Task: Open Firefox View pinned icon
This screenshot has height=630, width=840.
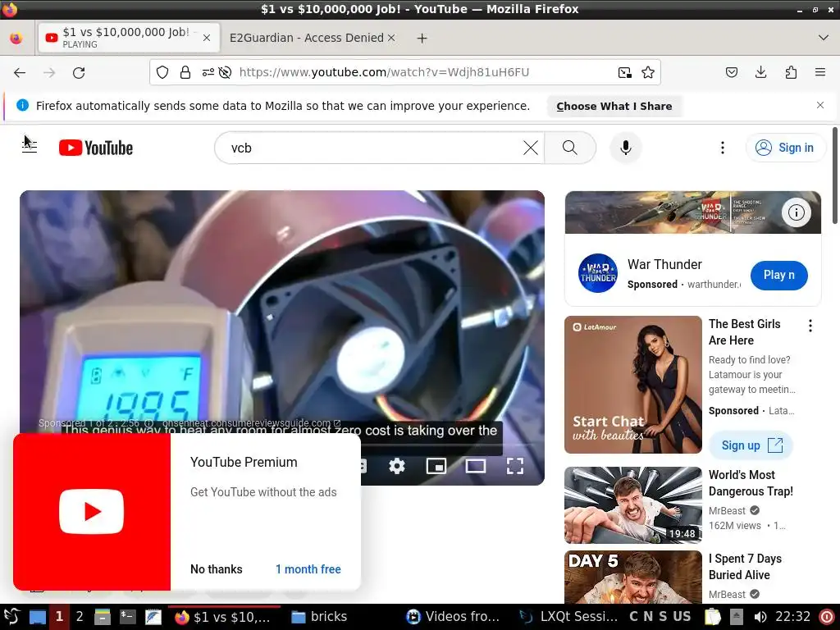Action: [16, 38]
